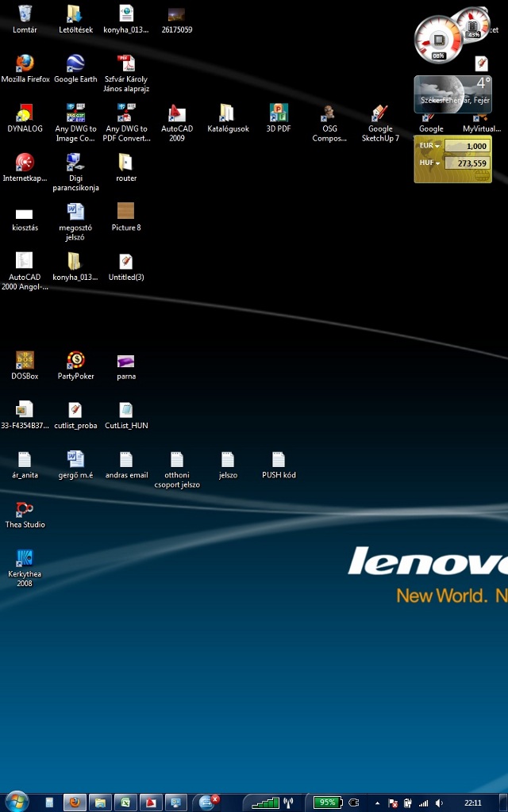Click the taskbar clock showing 22:11

[473, 803]
